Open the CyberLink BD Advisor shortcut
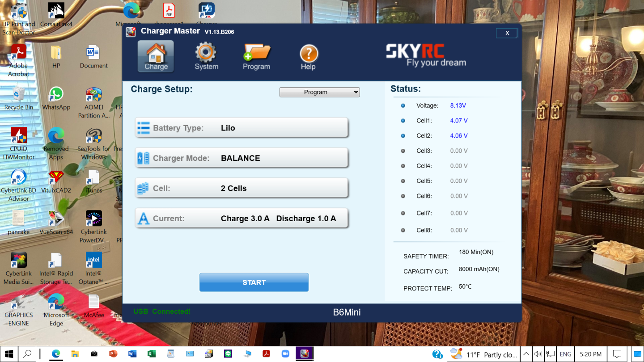 pos(18,185)
